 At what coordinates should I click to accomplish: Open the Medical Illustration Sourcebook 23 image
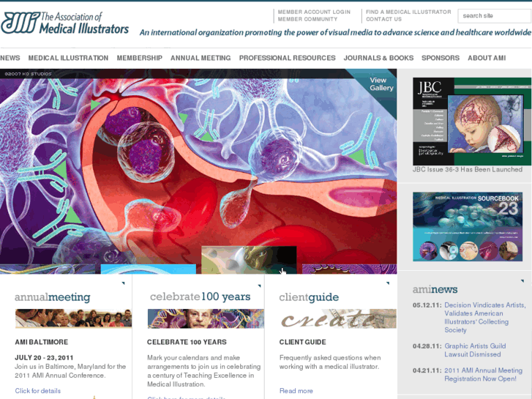click(468, 226)
